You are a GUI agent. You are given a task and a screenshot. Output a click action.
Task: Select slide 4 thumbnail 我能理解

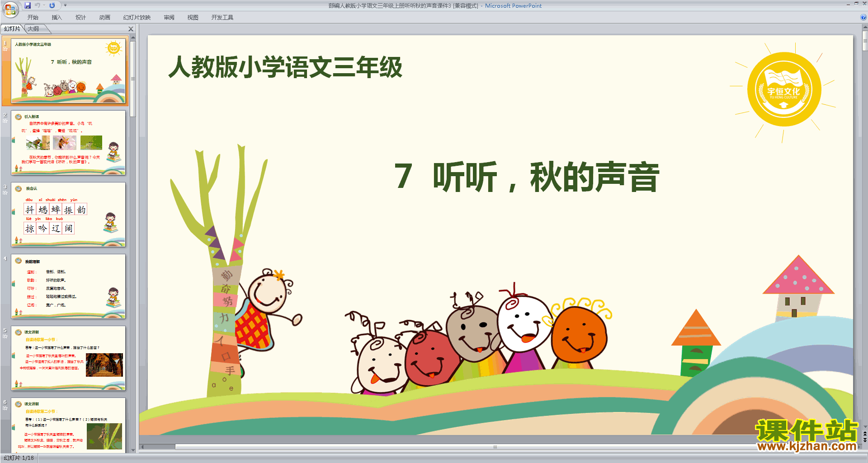(x=68, y=286)
